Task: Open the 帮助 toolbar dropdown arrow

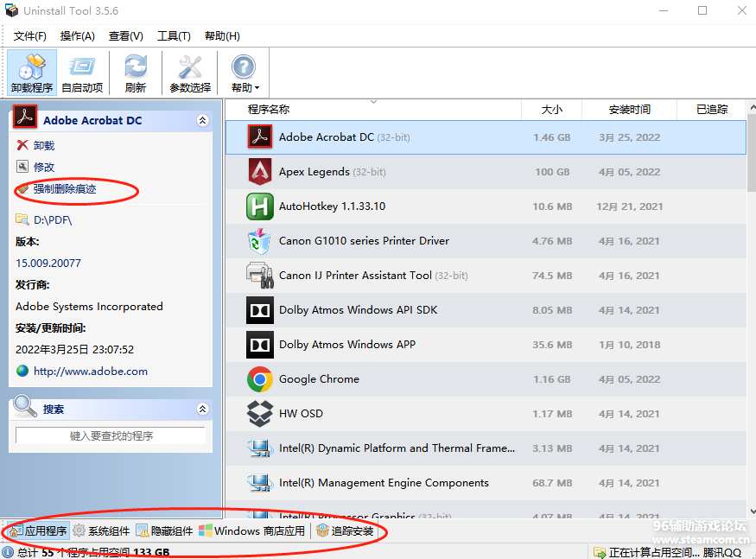Action: 257,88
